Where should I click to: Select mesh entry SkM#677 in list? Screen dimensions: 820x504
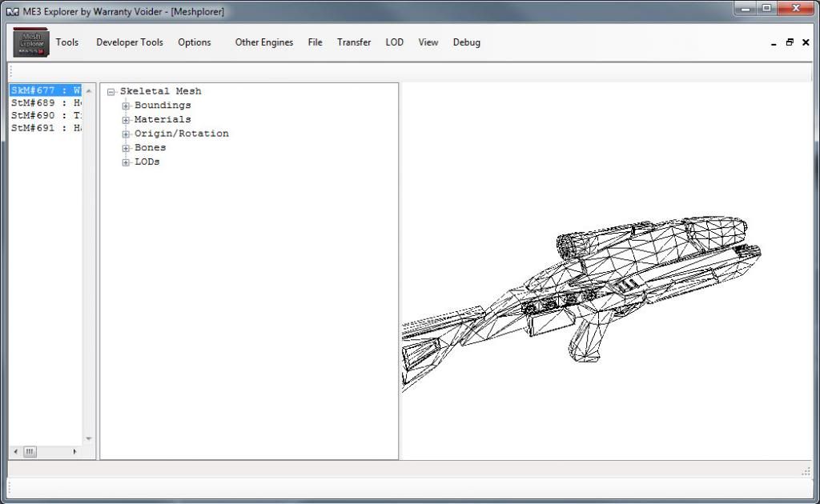coord(46,90)
